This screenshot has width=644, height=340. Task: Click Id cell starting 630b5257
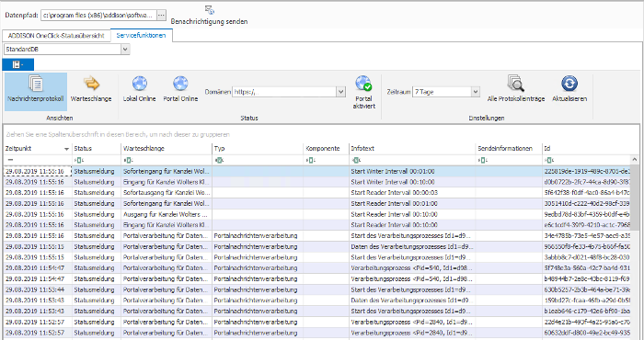pos(586,289)
